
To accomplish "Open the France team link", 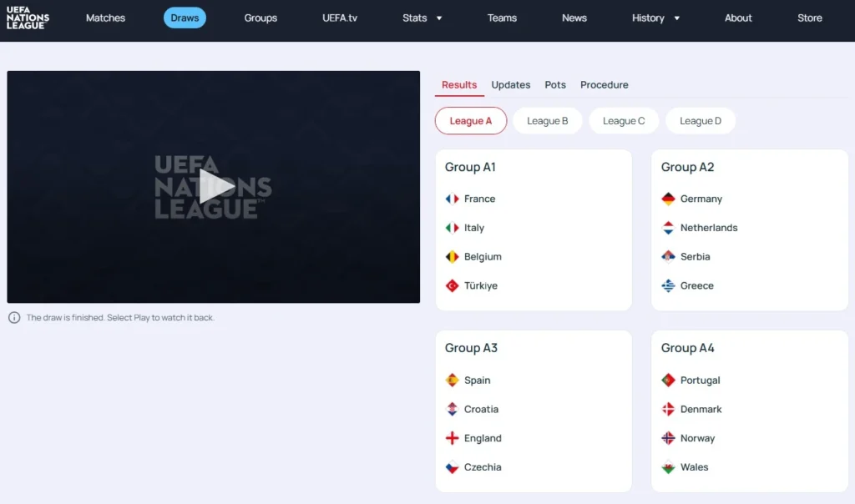I will pyautogui.click(x=479, y=199).
